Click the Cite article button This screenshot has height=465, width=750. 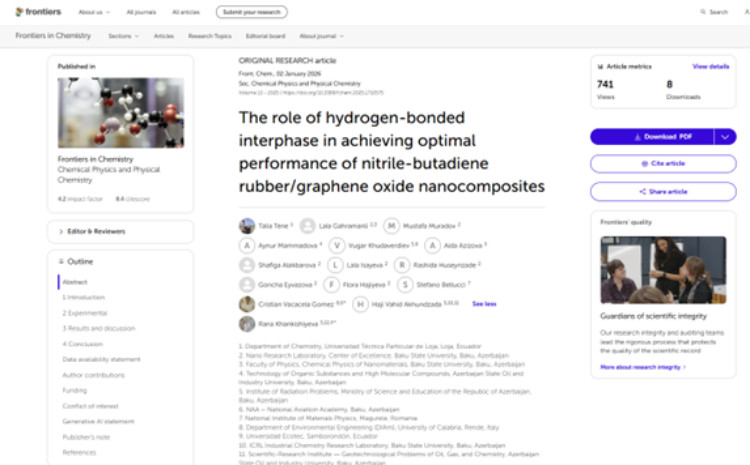[663, 163]
